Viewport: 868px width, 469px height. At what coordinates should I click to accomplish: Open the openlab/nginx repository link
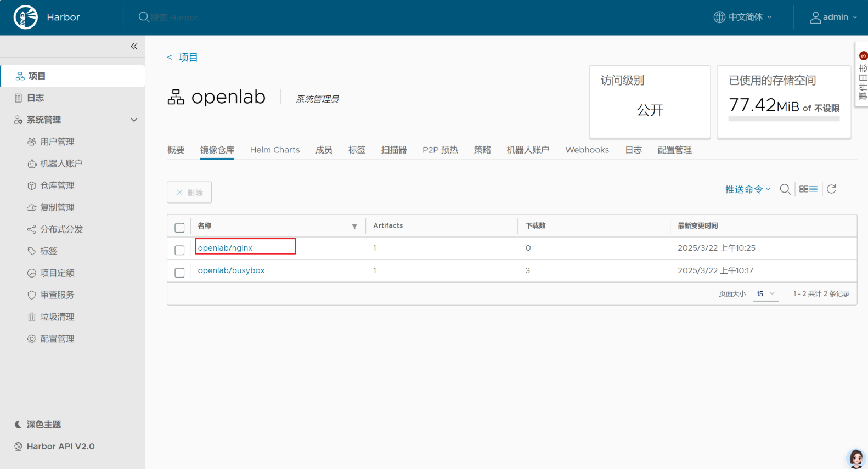click(225, 248)
